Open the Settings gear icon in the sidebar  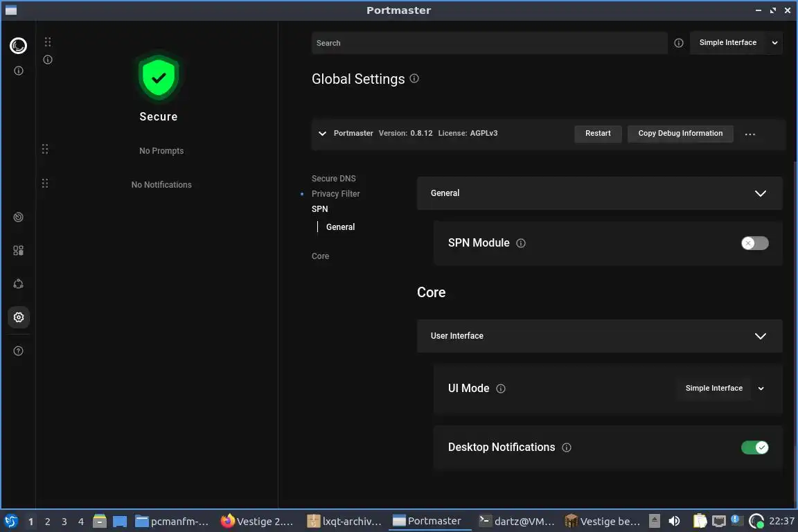[x=18, y=317]
